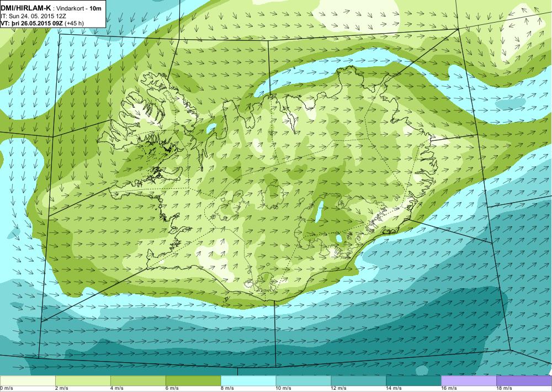The image size is (552, 392).
Task: Click the '16 m/s' legend label
Action: tap(449, 389)
